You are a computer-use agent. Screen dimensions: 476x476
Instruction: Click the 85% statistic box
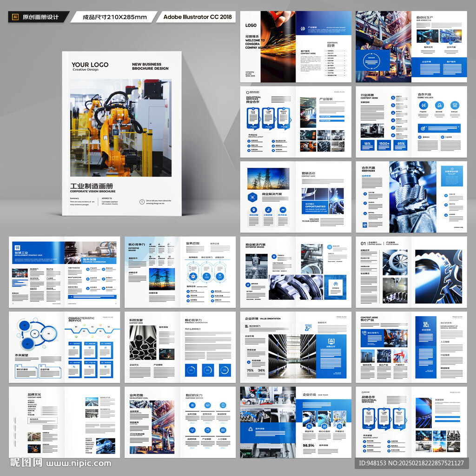[x=401, y=145]
